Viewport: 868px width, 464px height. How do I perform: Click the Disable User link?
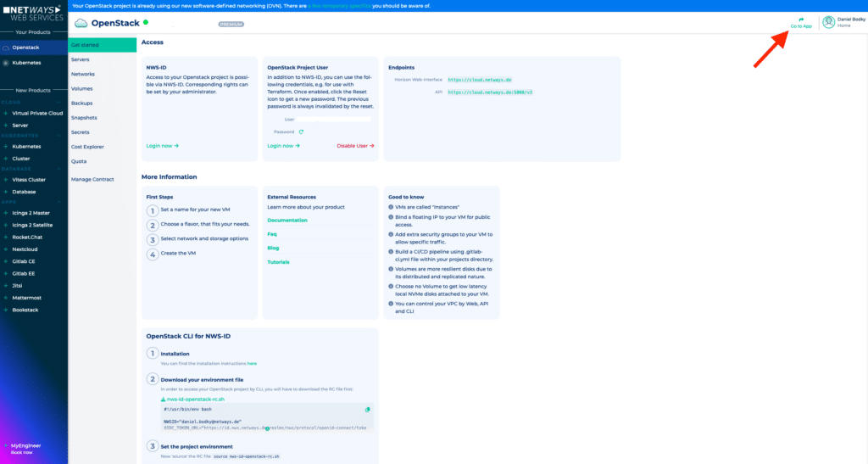tap(355, 146)
